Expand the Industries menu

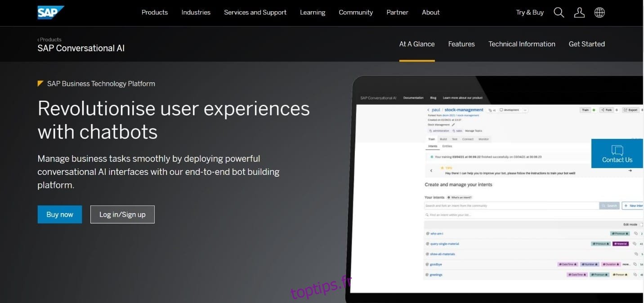[196, 13]
